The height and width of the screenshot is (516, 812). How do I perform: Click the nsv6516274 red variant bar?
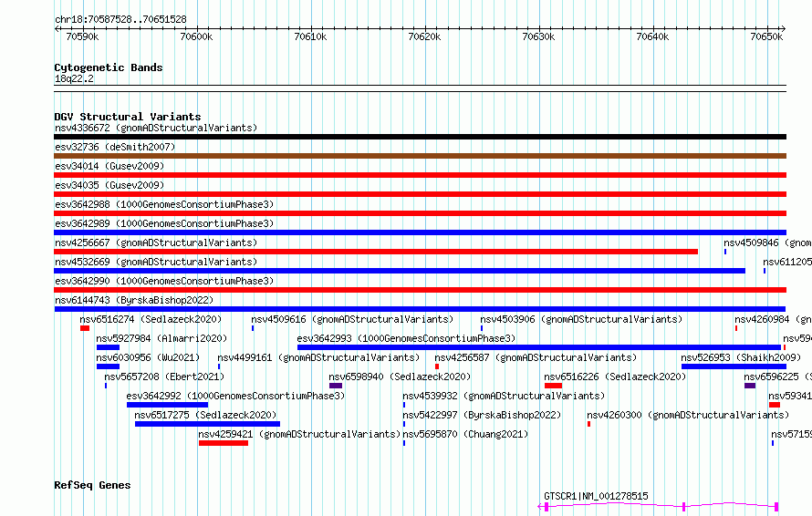(85, 328)
